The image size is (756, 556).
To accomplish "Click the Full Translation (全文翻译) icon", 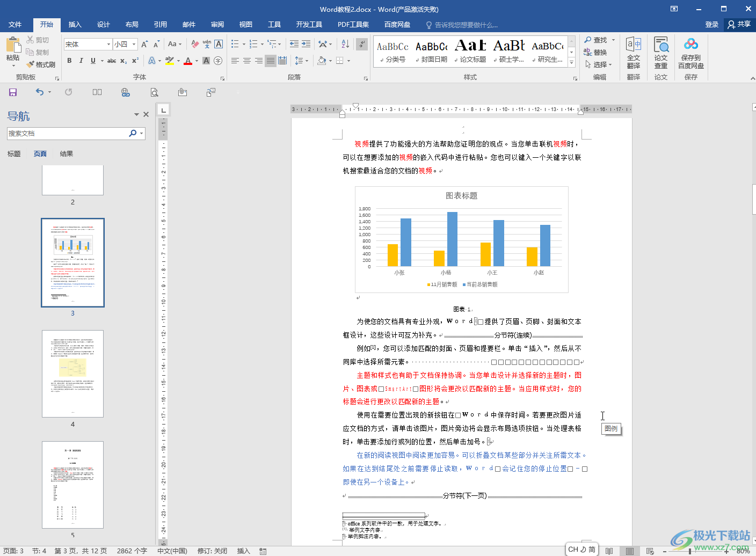I will (x=634, y=53).
